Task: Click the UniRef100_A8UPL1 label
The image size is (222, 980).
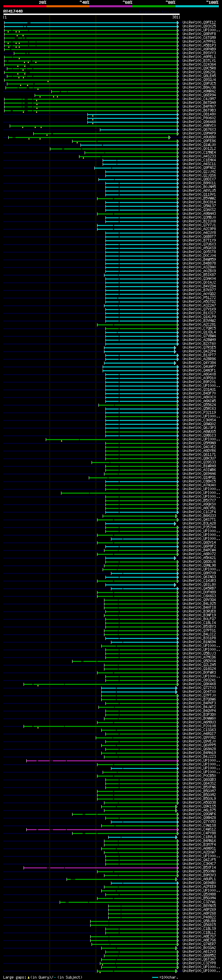Action: coord(199,879)
